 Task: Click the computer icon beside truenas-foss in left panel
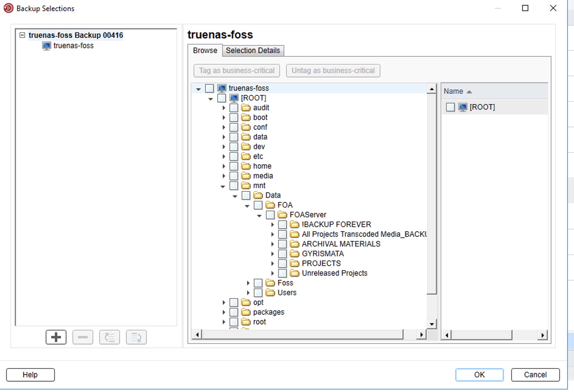pos(47,46)
